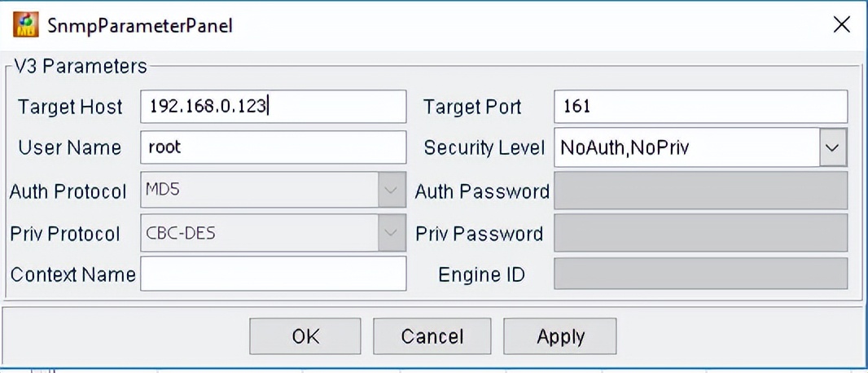Click the Auth Password field
The height and width of the screenshot is (373, 868).
point(700,191)
